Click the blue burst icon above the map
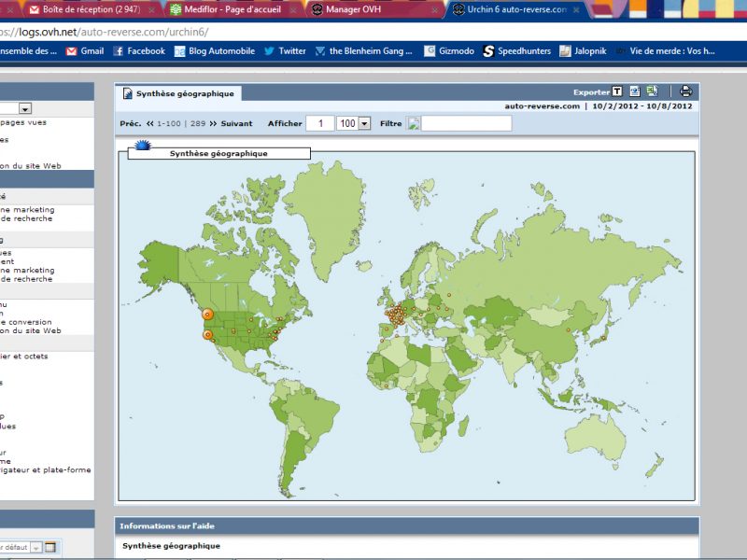 click(x=143, y=146)
